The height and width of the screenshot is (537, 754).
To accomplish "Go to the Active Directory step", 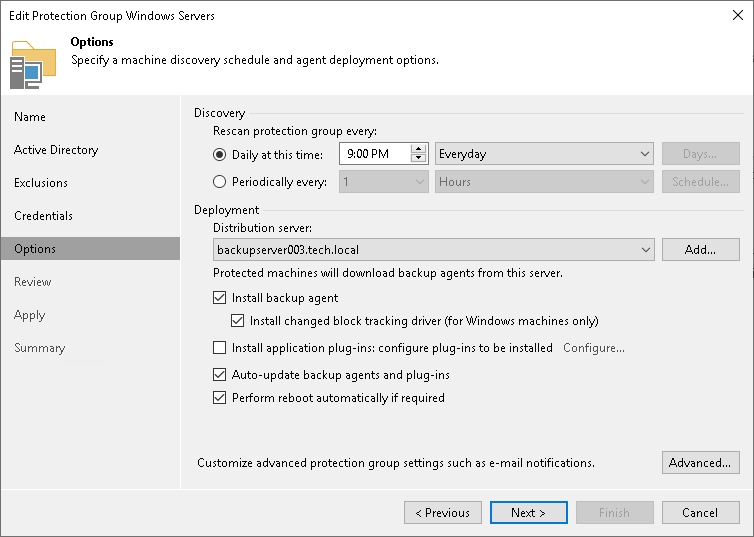I will 56,150.
